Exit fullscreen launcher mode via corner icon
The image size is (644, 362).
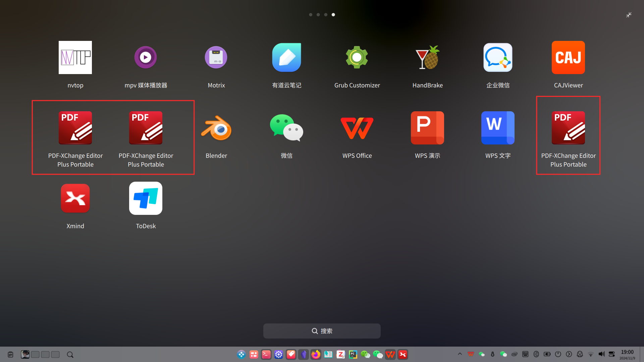629,15
